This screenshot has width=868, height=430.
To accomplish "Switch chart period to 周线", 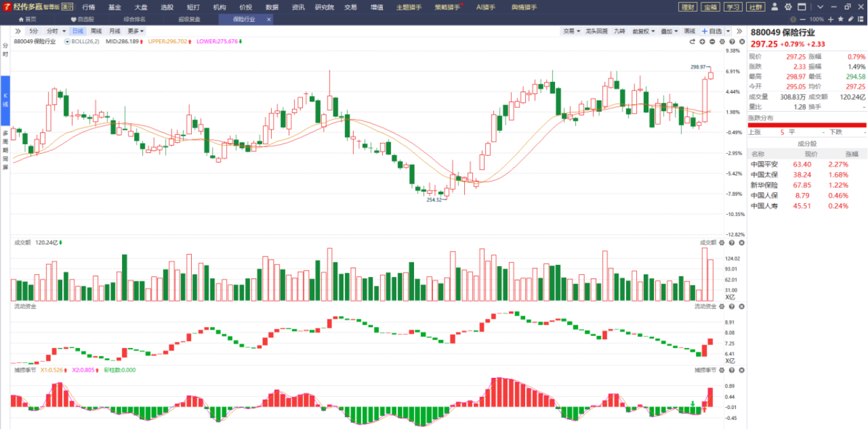I will [96, 31].
